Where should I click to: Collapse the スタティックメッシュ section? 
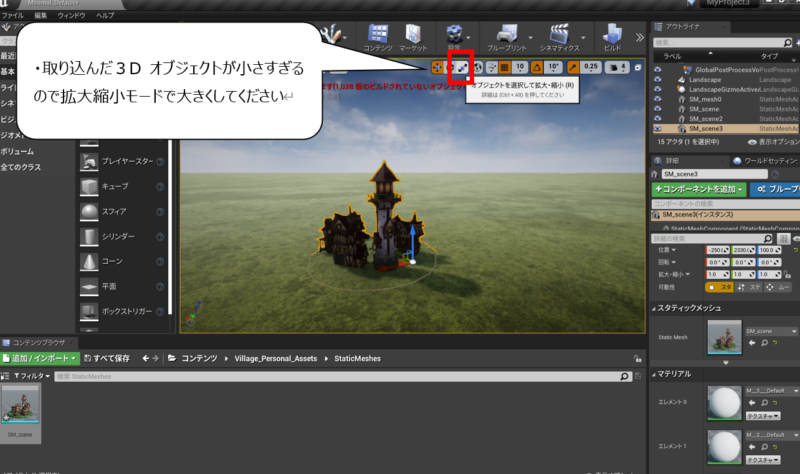654,309
